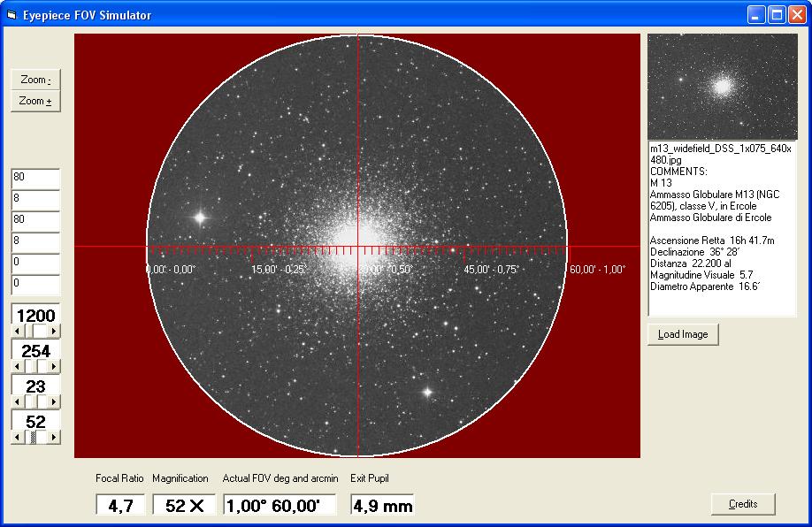812x527 pixels.
Task: Select the third input field, the second showing 80
Action: [x=35, y=221]
